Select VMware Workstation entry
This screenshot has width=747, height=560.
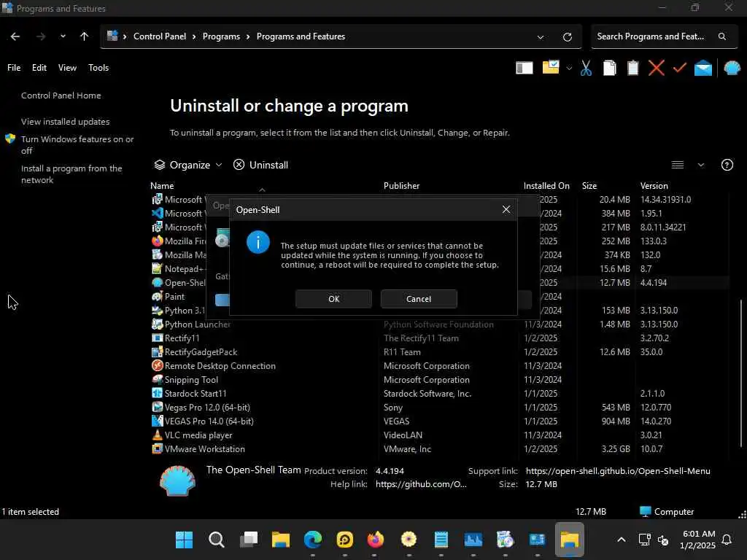coord(439,448)
